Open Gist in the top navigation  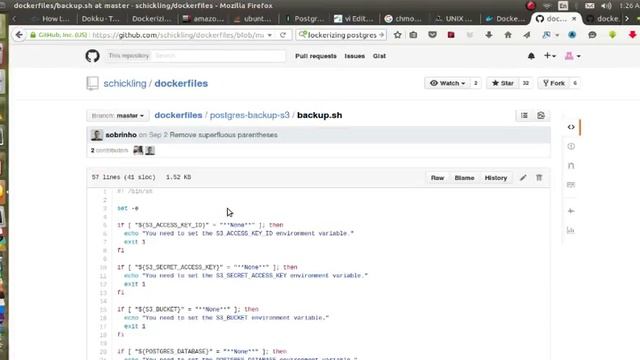point(379,56)
